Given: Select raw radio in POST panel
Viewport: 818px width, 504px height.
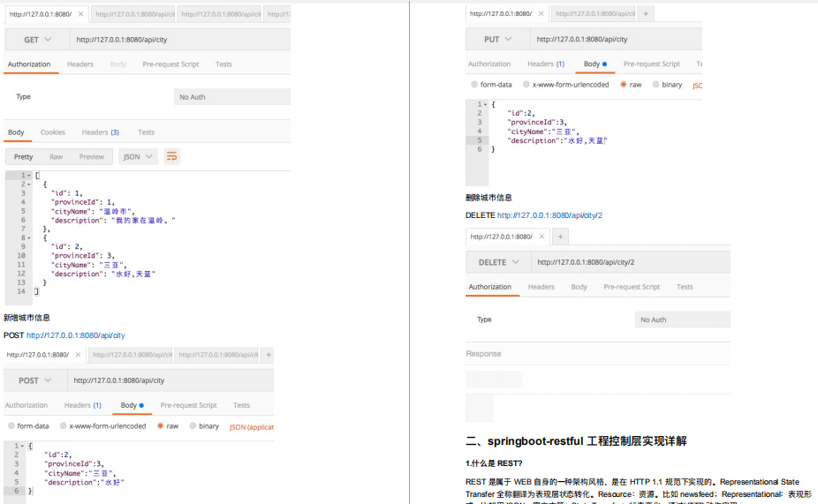Looking at the screenshot, I should pyautogui.click(x=161, y=425).
